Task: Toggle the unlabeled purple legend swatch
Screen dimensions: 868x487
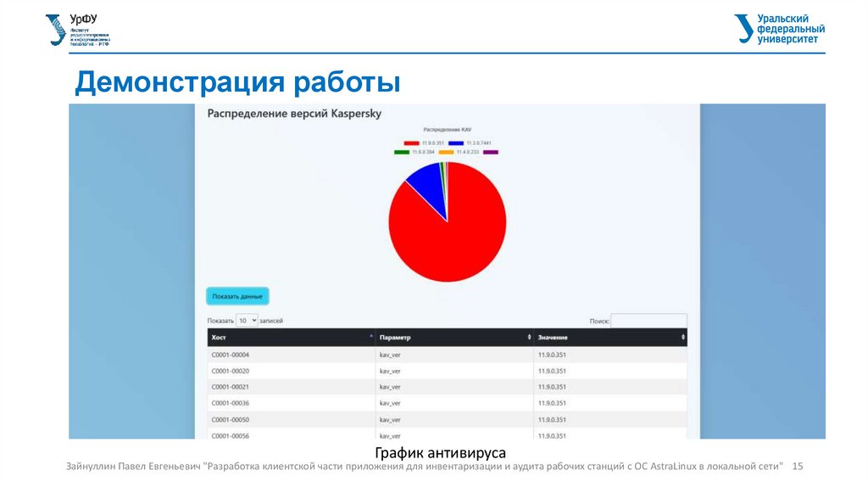Action: coord(491,152)
